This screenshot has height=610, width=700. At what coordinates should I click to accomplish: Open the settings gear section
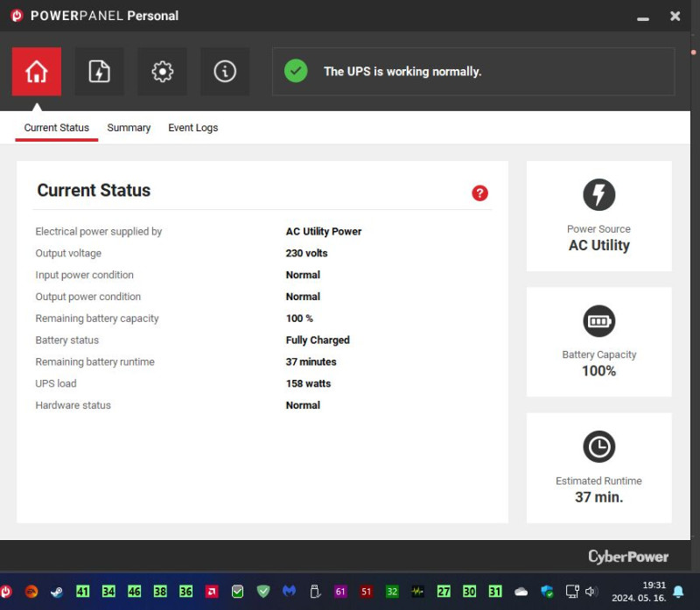tap(162, 72)
